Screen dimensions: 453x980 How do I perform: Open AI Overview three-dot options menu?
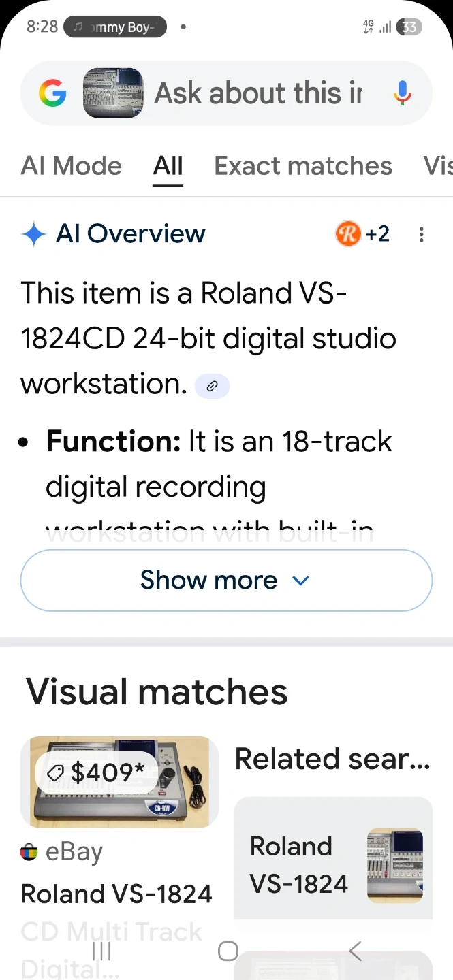(x=422, y=235)
